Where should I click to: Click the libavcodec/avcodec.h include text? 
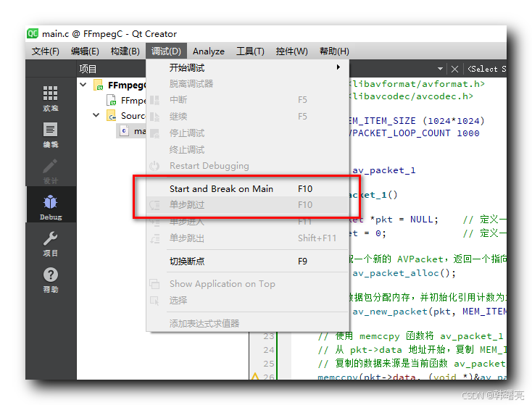[x=412, y=96]
